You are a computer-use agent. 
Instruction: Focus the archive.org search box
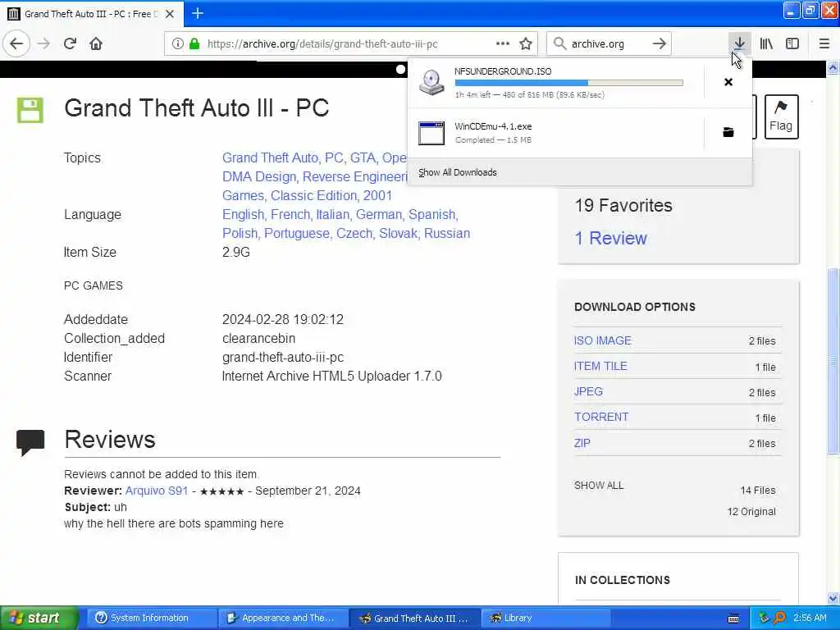pyautogui.click(x=608, y=44)
